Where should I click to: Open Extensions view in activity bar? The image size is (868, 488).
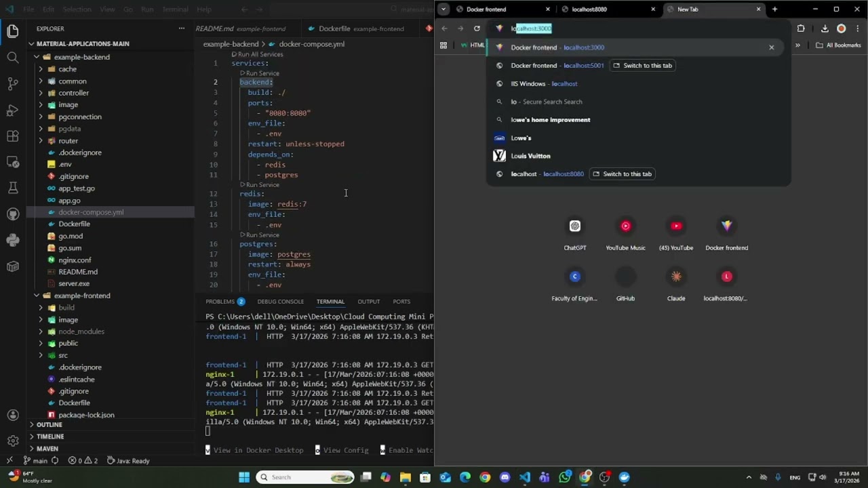click(x=12, y=136)
